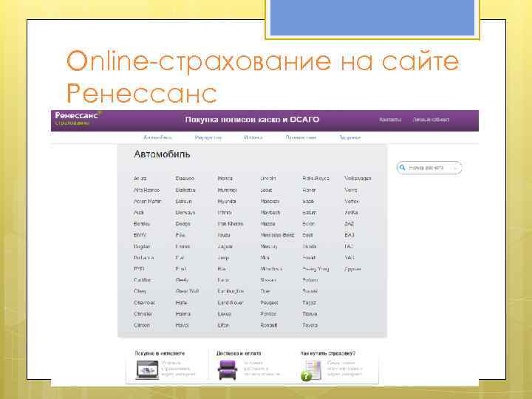Image resolution: width=532 pixels, height=399 pixels.
Task: Open the Покупка в интернете heading link
Action: click(x=160, y=353)
